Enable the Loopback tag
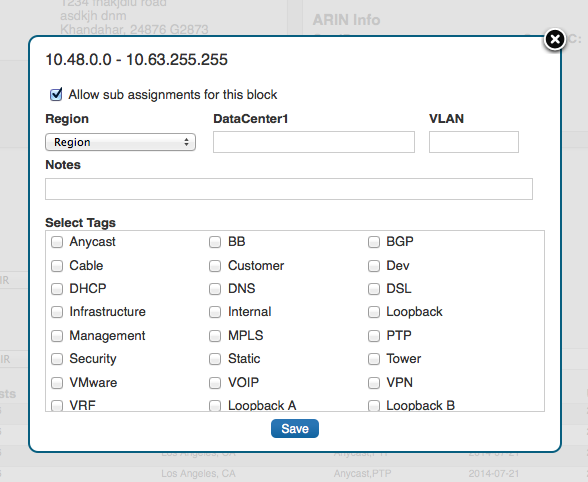The height and width of the screenshot is (482, 588). tap(374, 312)
